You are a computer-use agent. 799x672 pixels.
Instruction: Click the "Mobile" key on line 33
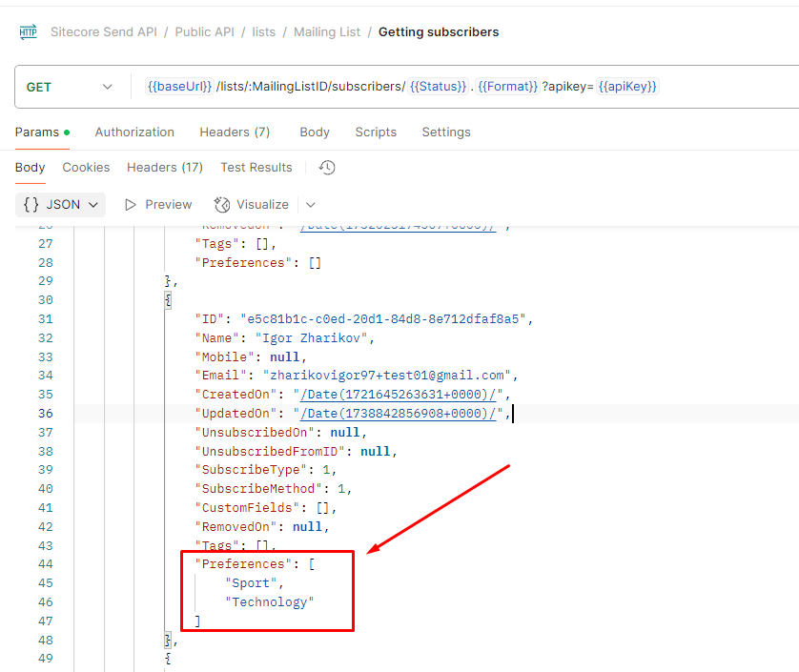224,357
